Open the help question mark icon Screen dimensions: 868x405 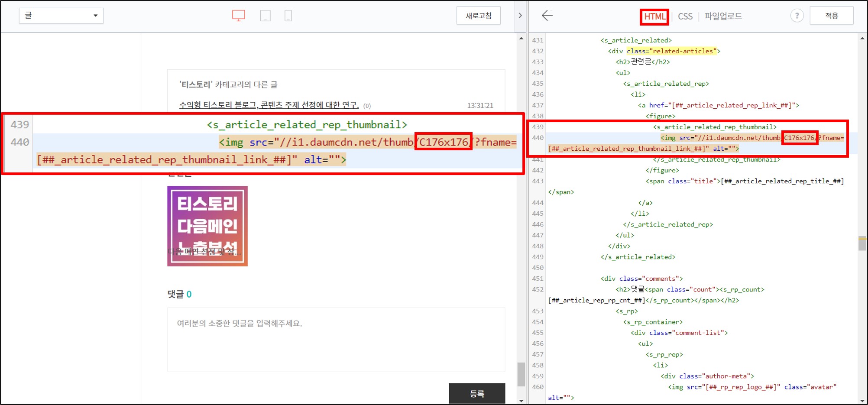coord(797,16)
